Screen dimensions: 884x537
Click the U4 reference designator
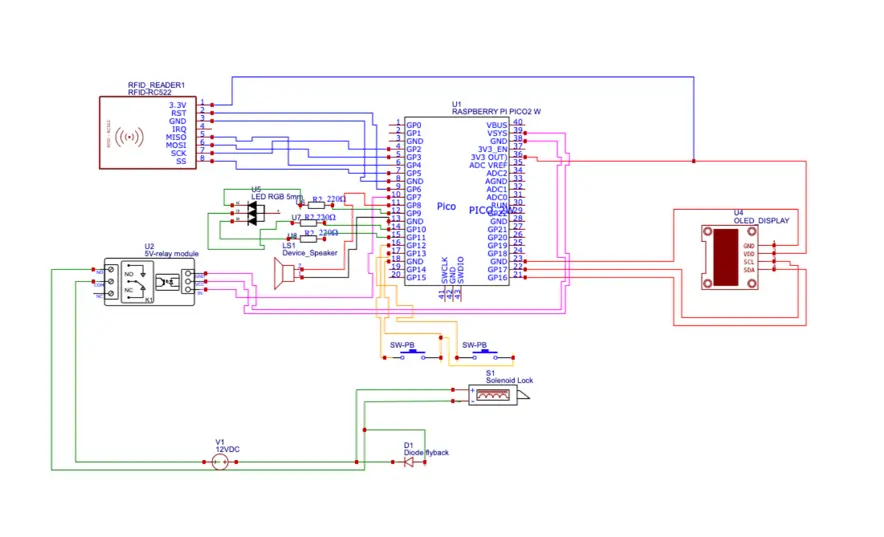tap(739, 212)
